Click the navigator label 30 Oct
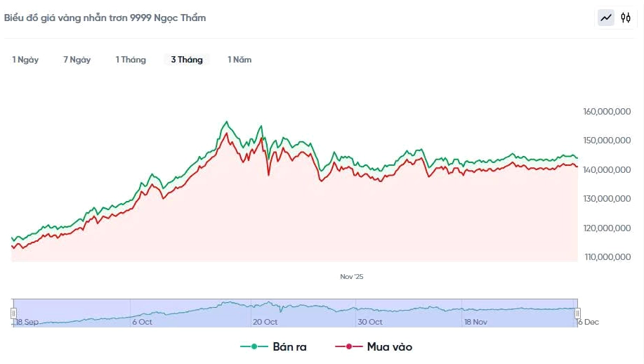 tap(369, 322)
